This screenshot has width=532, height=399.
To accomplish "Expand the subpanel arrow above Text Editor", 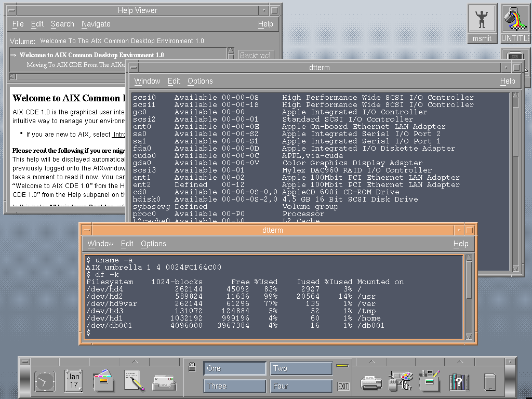I will [x=134, y=362].
